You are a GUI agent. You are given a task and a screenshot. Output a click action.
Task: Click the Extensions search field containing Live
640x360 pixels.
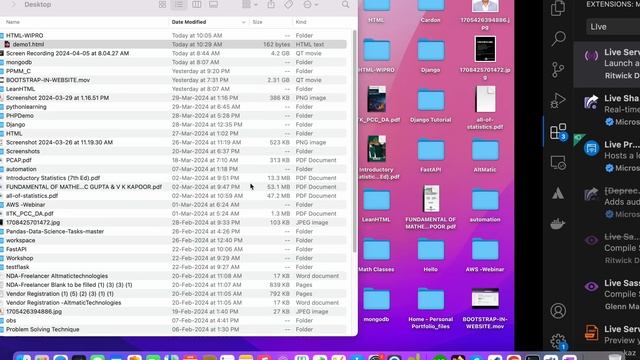click(x=613, y=27)
